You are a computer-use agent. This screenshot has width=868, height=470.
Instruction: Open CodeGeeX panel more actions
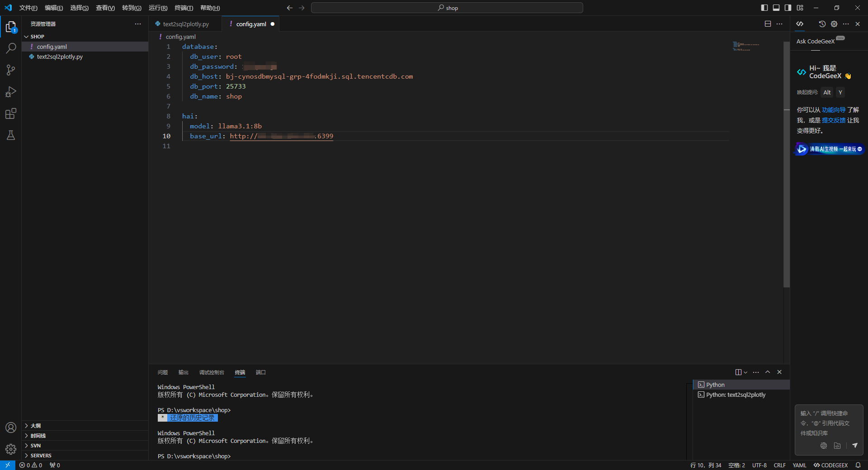click(x=846, y=24)
